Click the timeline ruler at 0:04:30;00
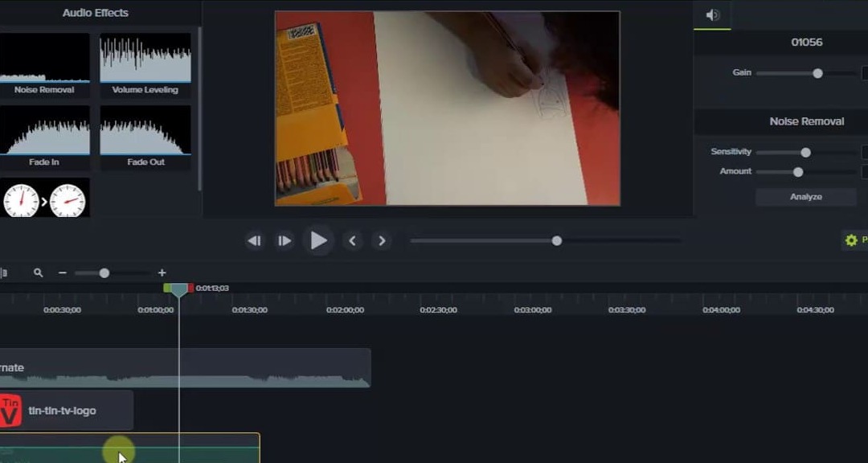 (815, 310)
